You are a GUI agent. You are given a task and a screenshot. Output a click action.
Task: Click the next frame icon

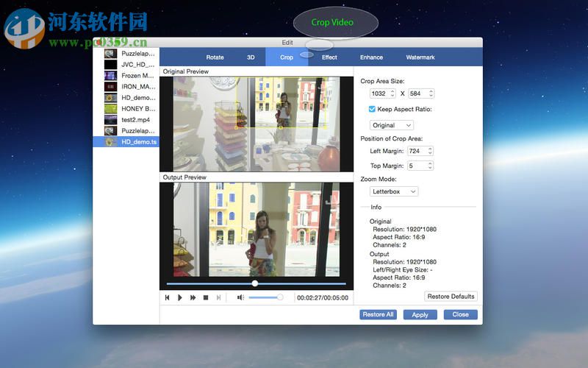[x=218, y=297]
